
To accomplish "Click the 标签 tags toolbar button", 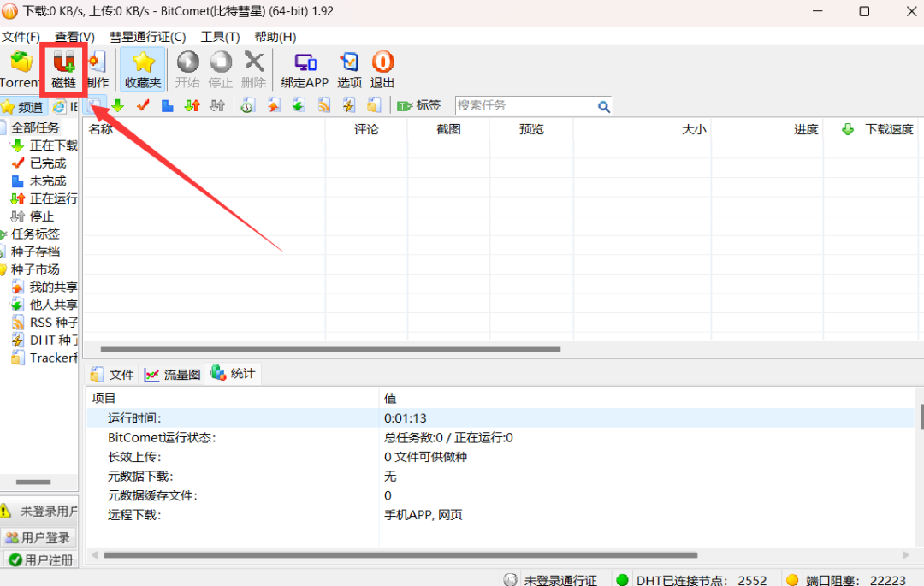I will coord(419,105).
